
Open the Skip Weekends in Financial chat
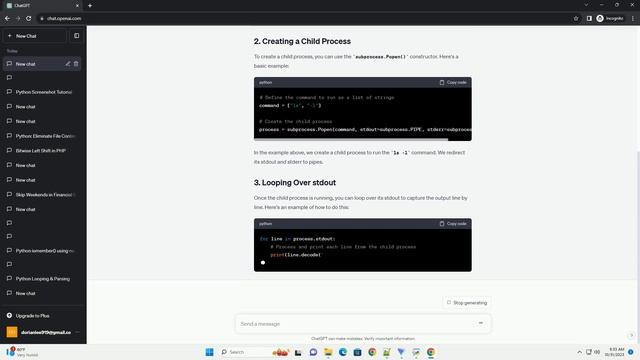[43, 195]
